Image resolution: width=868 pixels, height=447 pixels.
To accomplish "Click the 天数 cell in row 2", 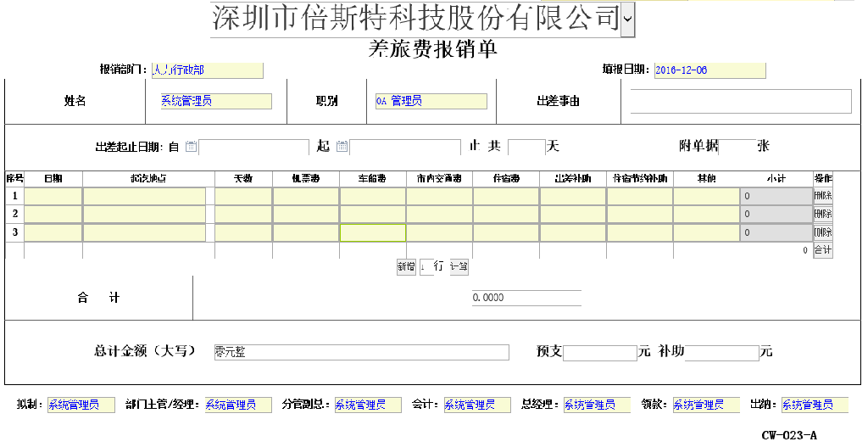I will pos(243,215).
